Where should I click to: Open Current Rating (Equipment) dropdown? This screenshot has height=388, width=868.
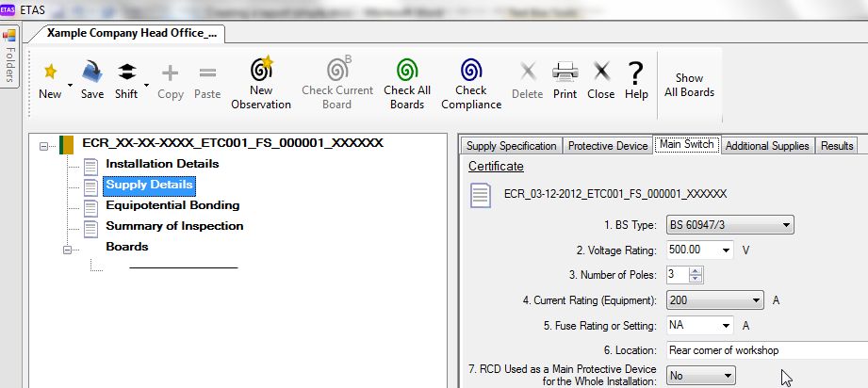tap(756, 300)
